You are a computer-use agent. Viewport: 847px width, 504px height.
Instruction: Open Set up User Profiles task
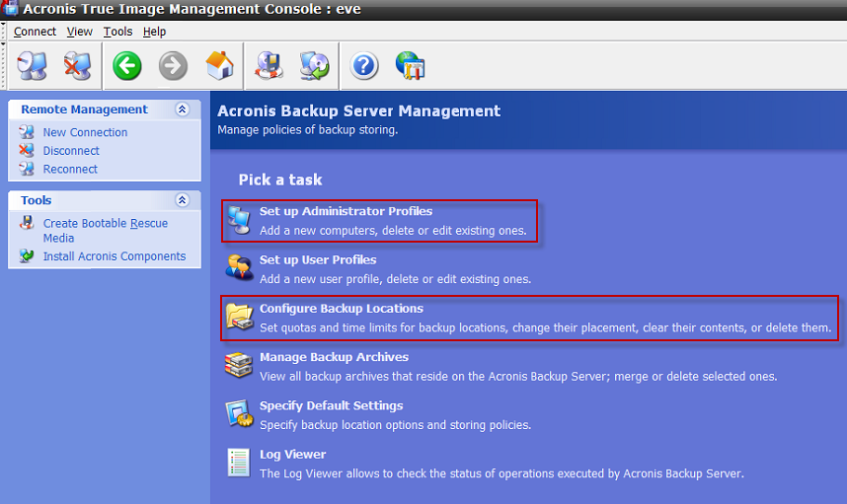[x=318, y=259]
